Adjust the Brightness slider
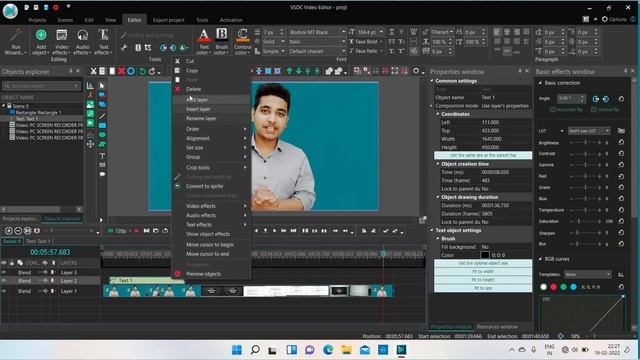The height and width of the screenshot is (360, 640). pyautogui.click(x=586, y=142)
